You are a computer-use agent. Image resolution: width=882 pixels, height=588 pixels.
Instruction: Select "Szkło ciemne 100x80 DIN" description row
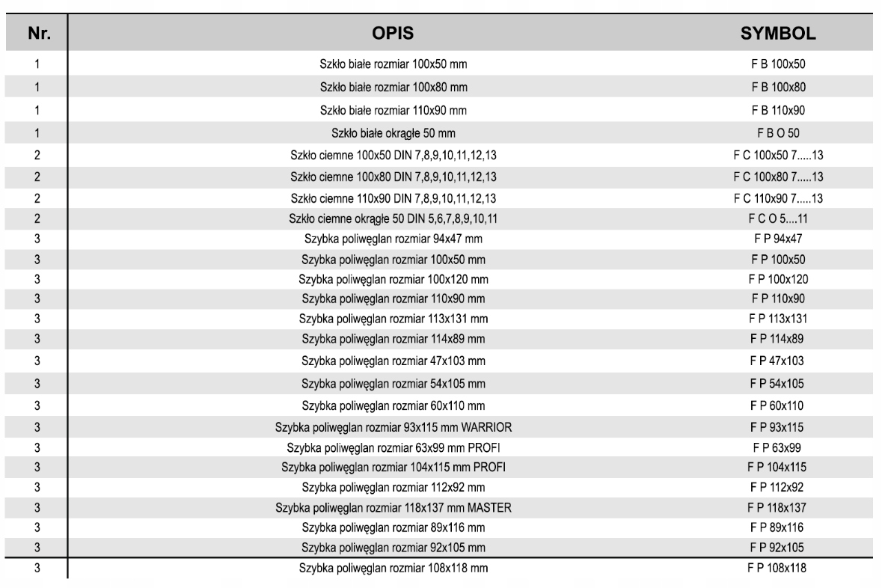point(393,178)
